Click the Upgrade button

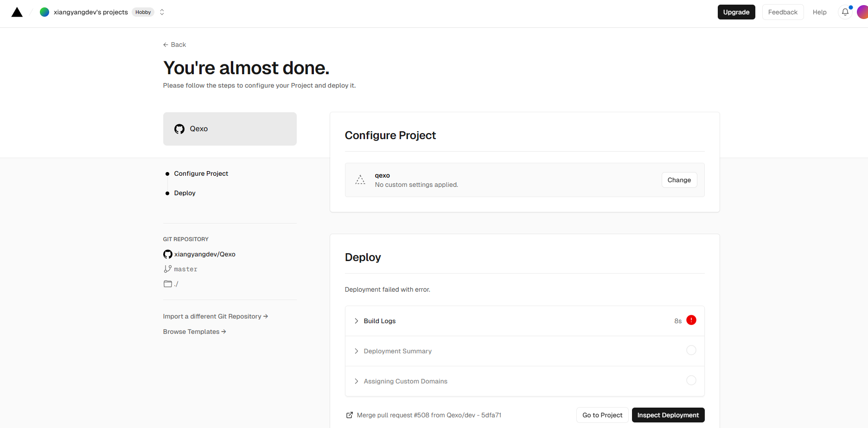click(736, 12)
